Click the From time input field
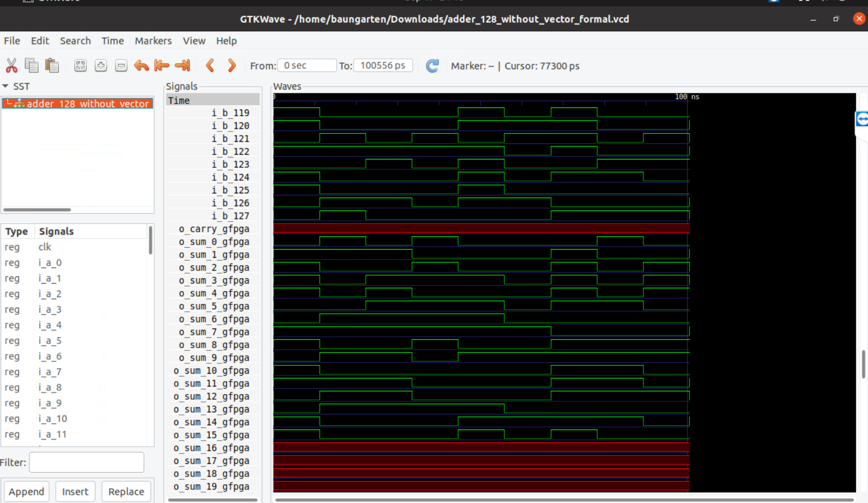Screen dimensions: 868x503 pos(307,66)
